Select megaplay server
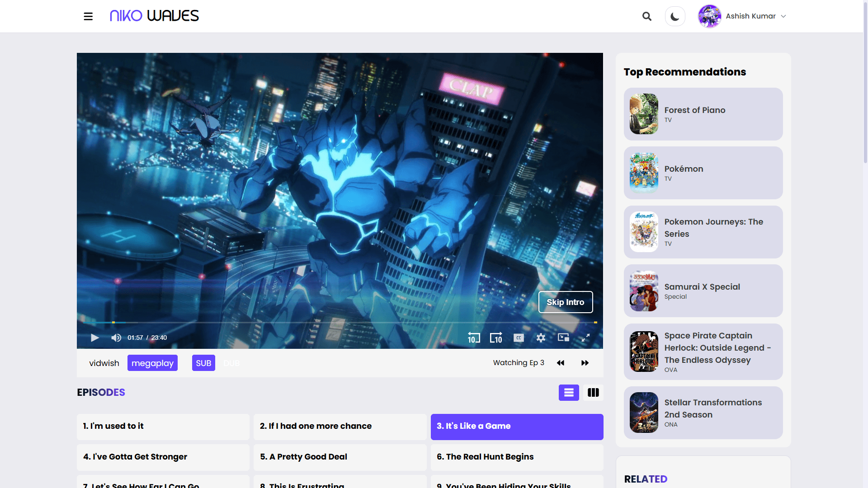 152,363
